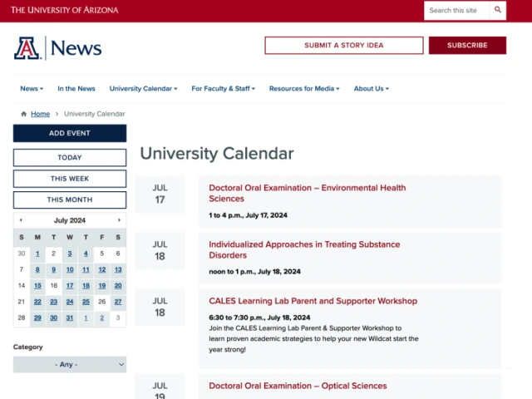
Task: Expand Resources for Media menu
Action: tap(304, 89)
